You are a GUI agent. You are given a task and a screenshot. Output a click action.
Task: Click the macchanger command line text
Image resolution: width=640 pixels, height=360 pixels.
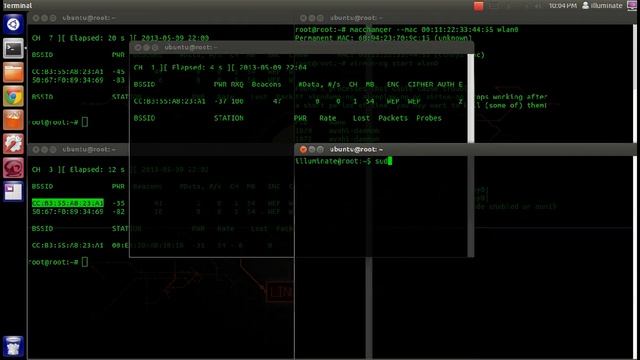click(x=407, y=29)
